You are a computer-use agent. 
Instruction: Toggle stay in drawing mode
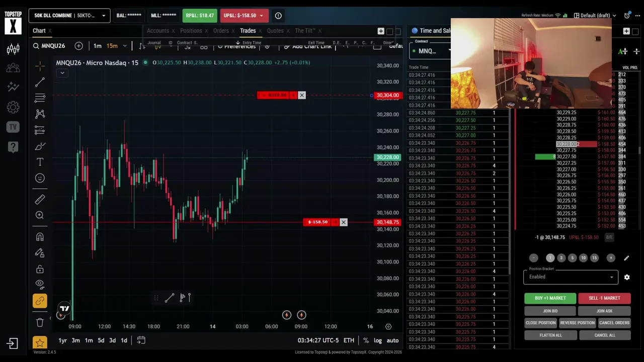[x=40, y=253]
